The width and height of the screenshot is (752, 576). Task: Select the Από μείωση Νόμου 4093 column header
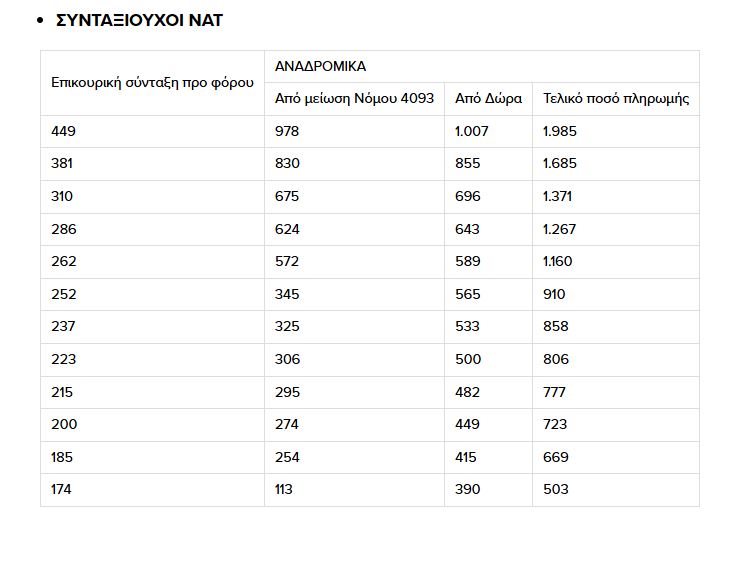(354, 99)
